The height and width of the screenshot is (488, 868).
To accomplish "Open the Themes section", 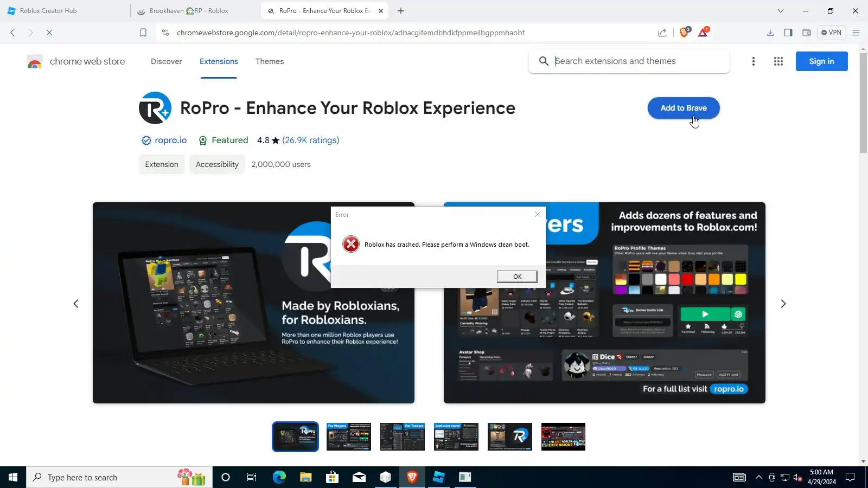I will pos(270,61).
